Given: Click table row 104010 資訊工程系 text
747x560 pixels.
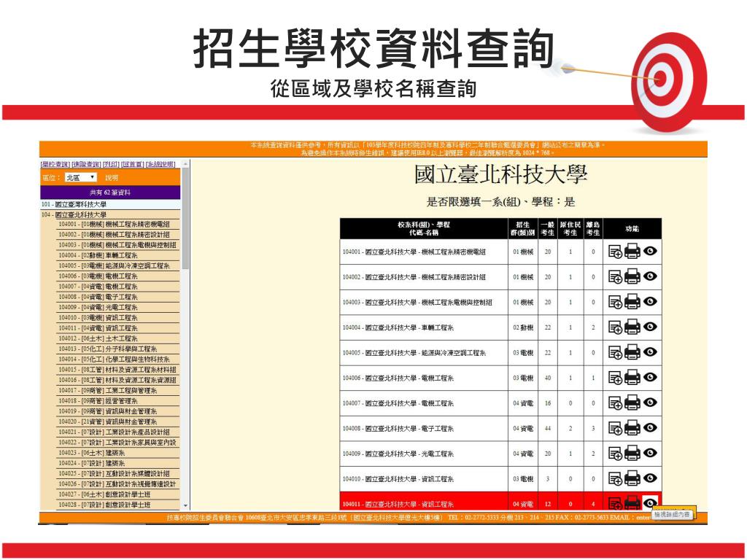Looking at the screenshot, I should tap(398, 479).
